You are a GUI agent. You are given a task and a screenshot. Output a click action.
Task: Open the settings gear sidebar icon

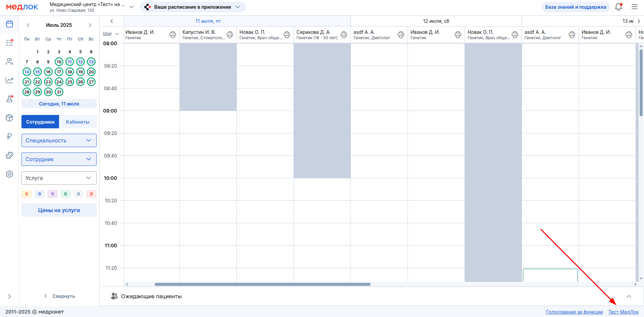click(x=9, y=174)
